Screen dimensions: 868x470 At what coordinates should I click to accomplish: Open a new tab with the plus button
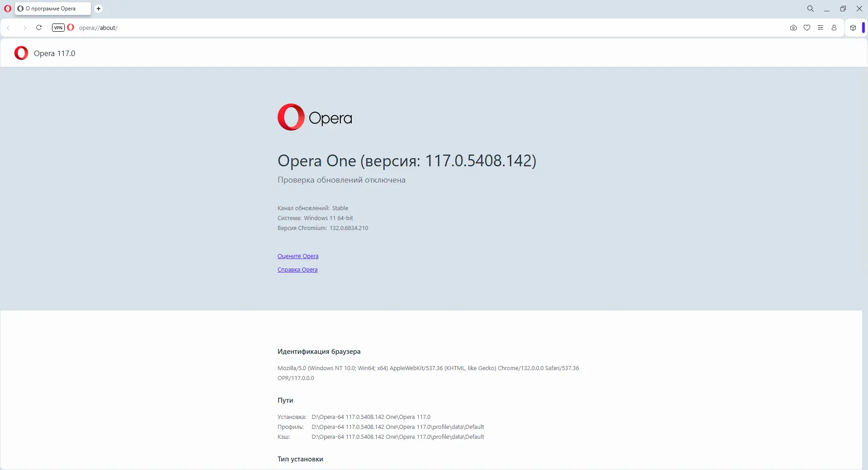[x=99, y=9]
